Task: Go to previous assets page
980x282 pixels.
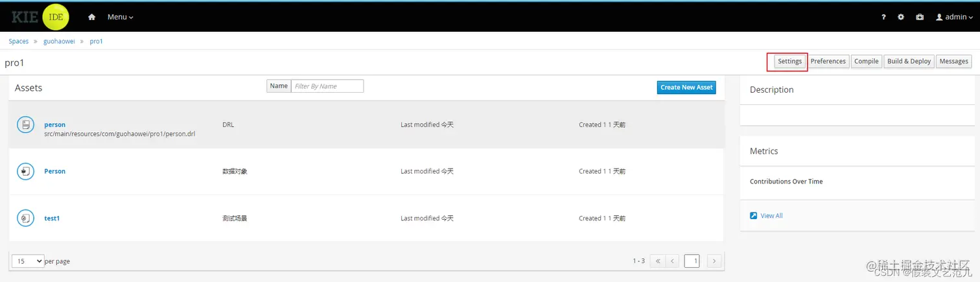Action: [673, 261]
